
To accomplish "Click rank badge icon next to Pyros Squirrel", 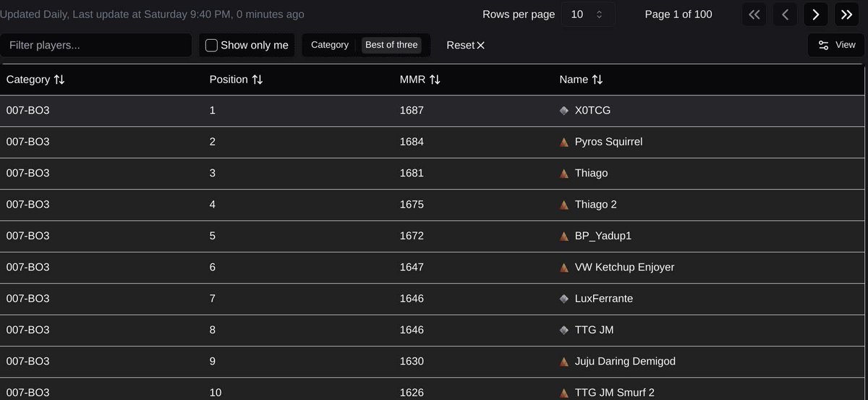I will pos(564,142).
